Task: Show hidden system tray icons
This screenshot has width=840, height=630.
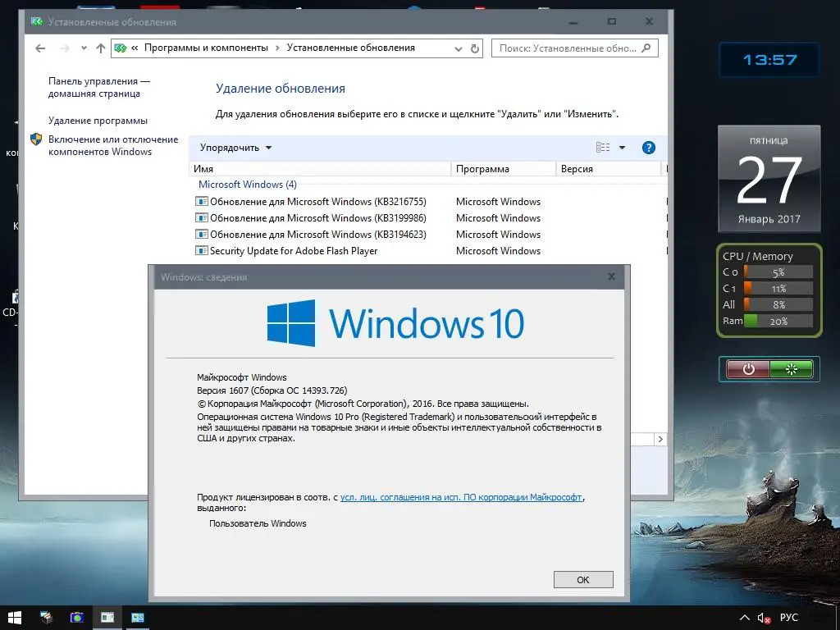Action: pyautogui.click(x=745, y=618)
